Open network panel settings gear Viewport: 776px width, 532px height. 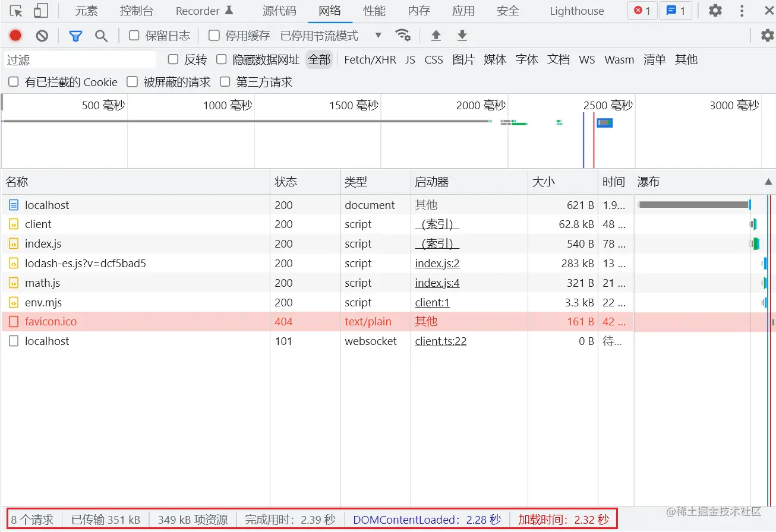click(768, 36)
